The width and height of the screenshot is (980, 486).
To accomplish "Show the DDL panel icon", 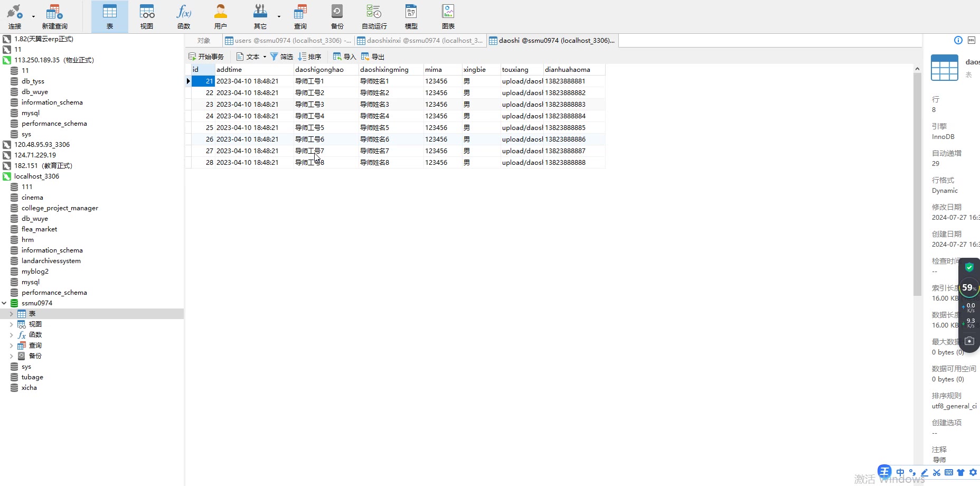I will tap(972, 40).
